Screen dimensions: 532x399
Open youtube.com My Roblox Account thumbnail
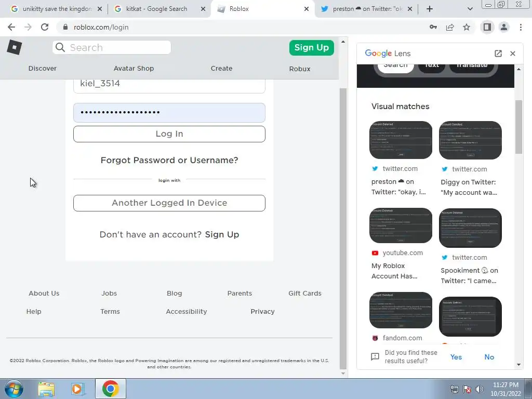(x=401, y=225)
